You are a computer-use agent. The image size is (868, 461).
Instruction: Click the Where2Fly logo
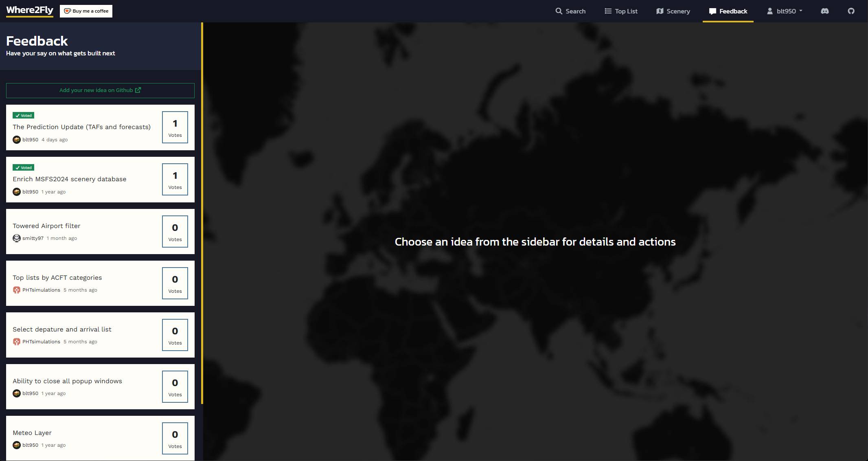30,10
